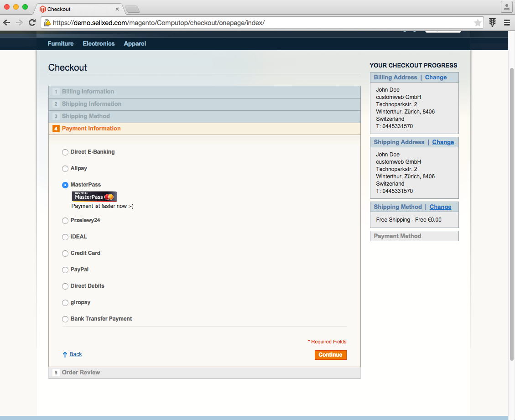Viewport: 515px width, 420px height.
Task: Open the Apparel category menu
Action: tap(135, 44)
